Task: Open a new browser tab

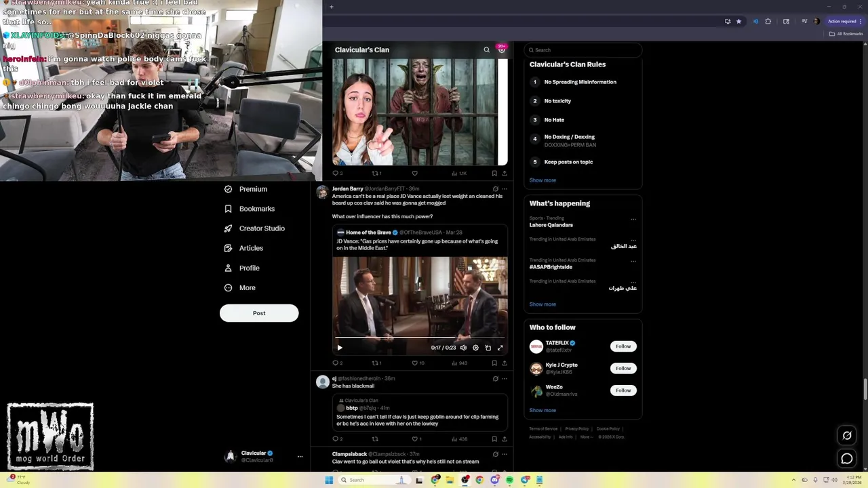Action: [x=331, y=7]
